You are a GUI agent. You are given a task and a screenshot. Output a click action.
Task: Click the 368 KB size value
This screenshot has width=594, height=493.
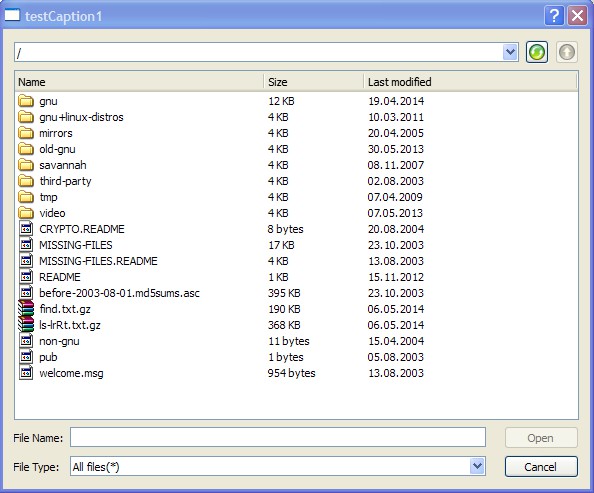click(x=284, y=325)
